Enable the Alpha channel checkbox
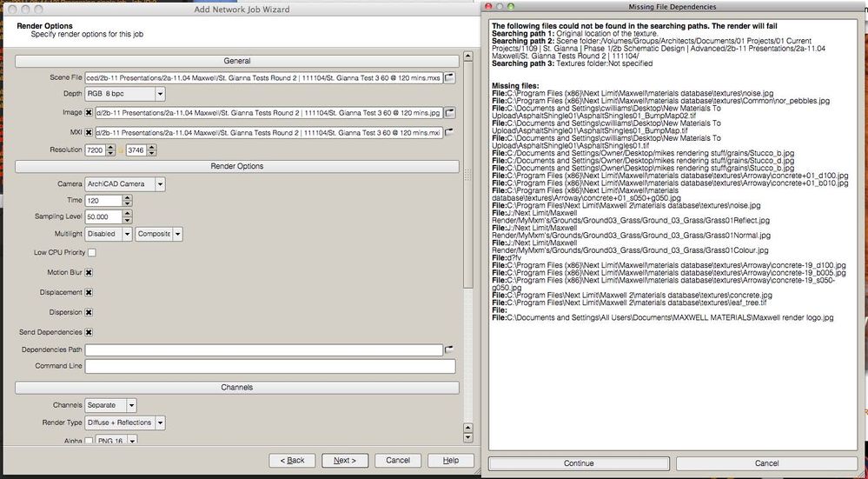This screenshot has height=479, width=868. (89, 441)
